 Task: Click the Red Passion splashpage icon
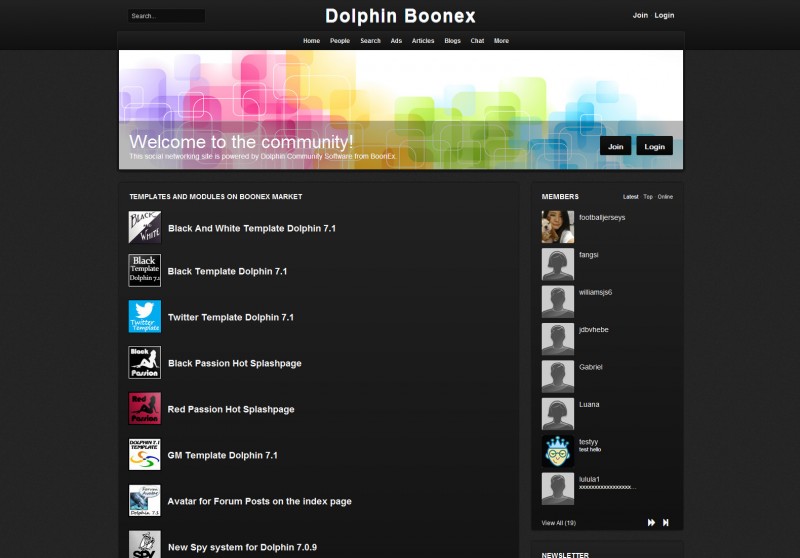click(144, 408)
